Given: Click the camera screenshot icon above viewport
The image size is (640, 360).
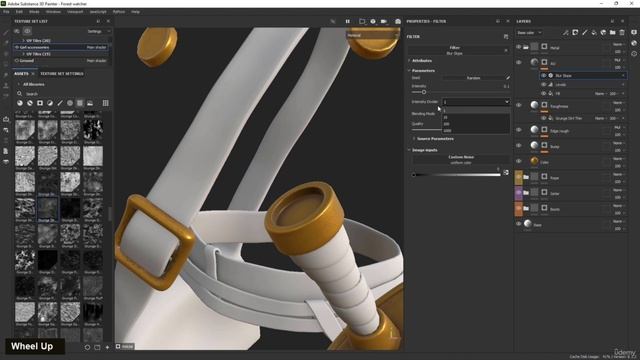Looking at the screenshot, I should pyautogui.click(x=398, y=21).
